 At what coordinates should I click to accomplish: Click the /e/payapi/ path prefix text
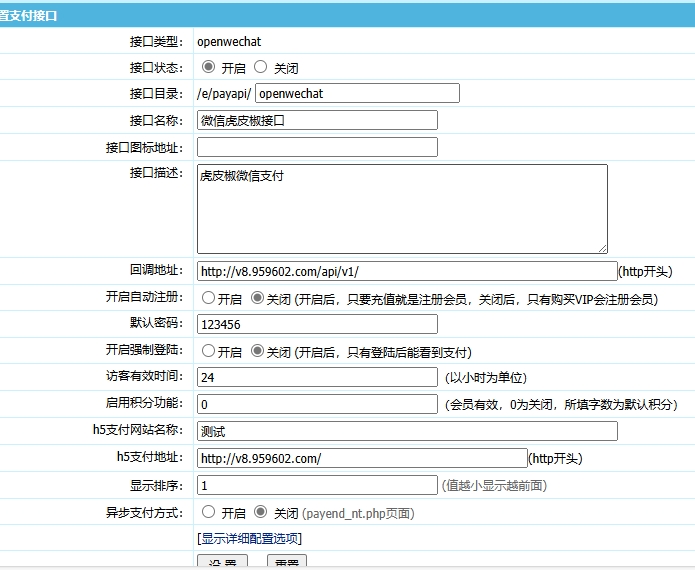(224, 94)
